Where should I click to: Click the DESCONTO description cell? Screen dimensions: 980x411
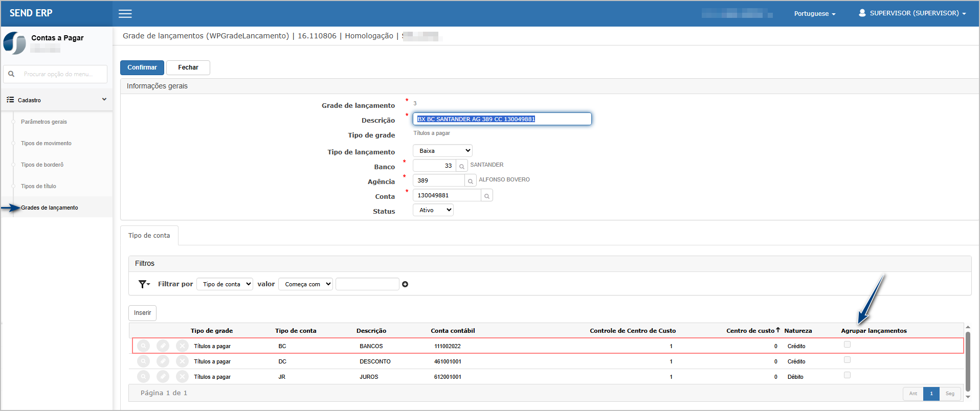pos(375,361)
